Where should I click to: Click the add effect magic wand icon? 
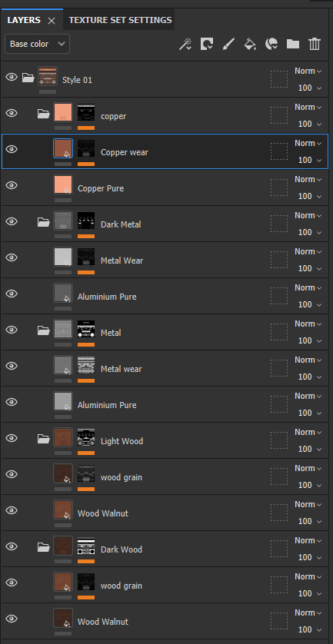pos(185,44)
